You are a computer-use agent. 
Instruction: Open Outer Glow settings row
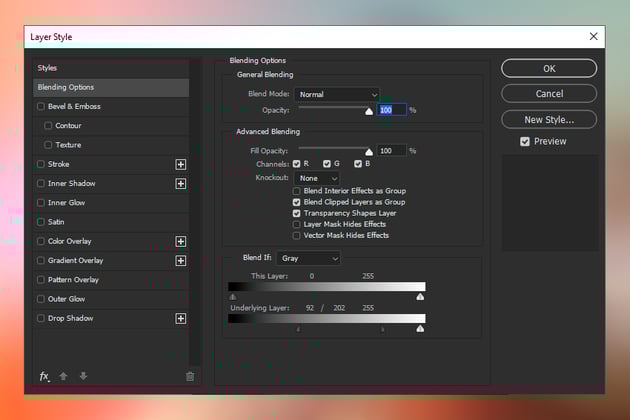111,299
